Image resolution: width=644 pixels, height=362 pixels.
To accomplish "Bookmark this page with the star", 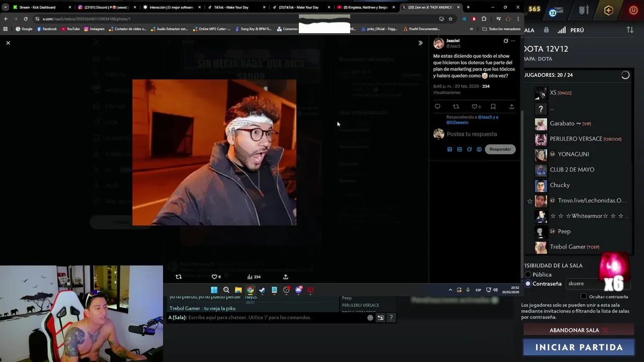I will [451, 19].
